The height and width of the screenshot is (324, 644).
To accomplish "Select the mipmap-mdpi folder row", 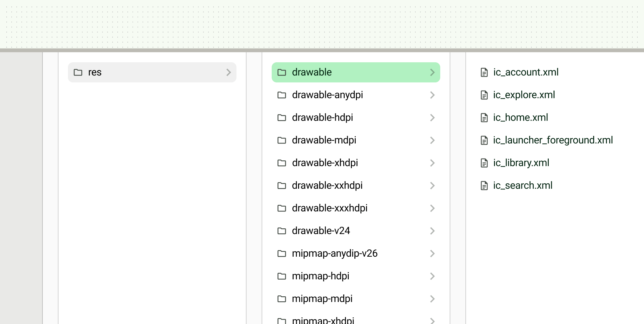I will point(322,299).
